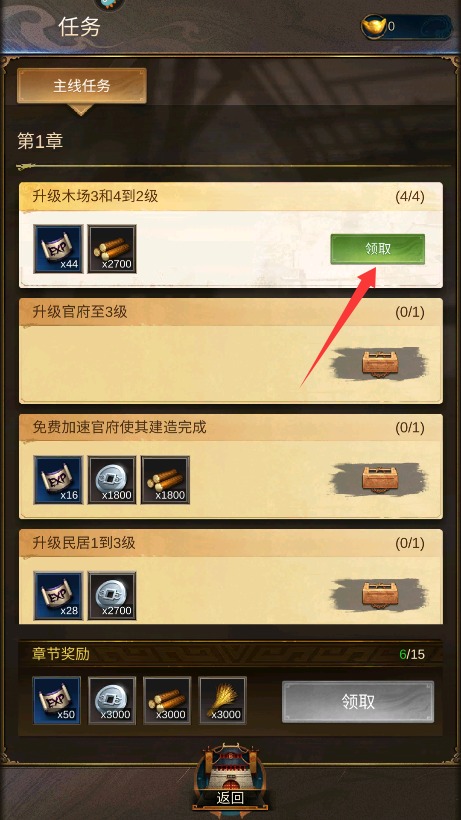Image resolution: width=461 pixels, height=820 pixels.
Task: Tap the EXP x50 chapter reward icon
Action: coord(56,700)
